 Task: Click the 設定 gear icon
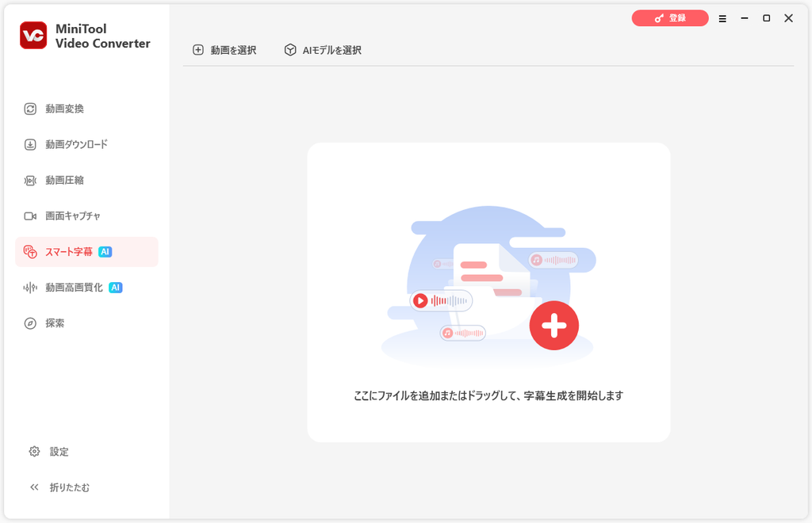34,452
